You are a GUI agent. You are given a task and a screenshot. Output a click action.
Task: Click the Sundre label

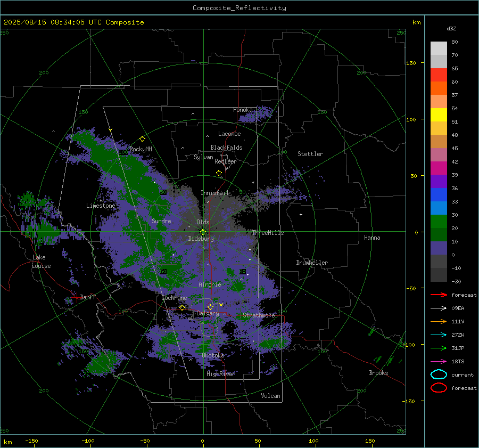(x=161, y=221)
